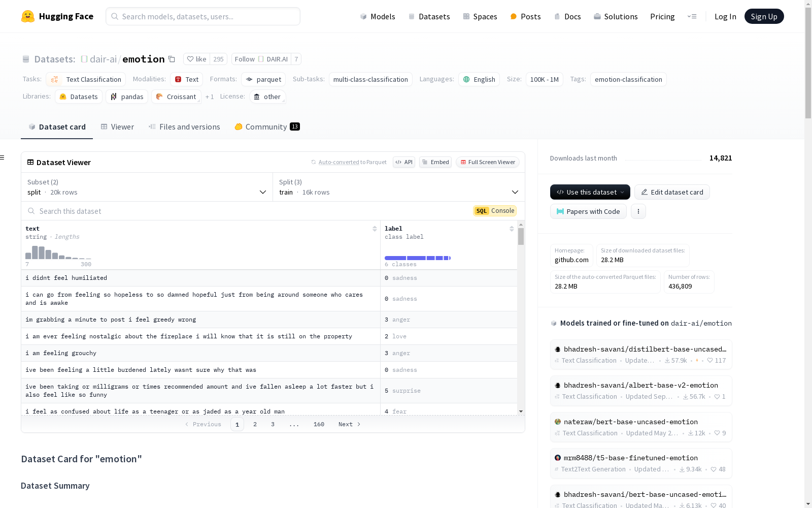This screenshot has height=508, width=812.
Task: Open the left sidebar table-of-contents icon
Action: pos(3,157)
